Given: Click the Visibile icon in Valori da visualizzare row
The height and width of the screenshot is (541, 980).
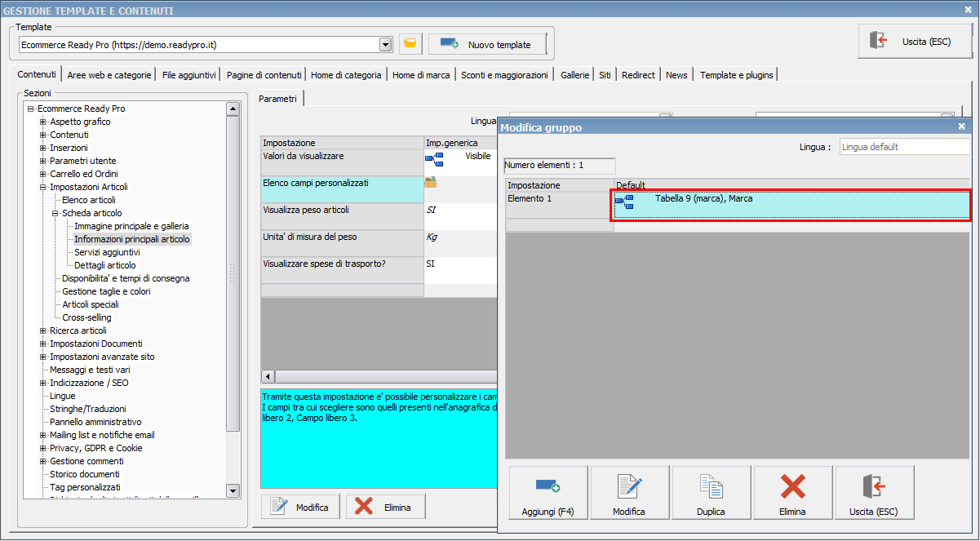Looking at the screenshot, I should pos(434,159).
